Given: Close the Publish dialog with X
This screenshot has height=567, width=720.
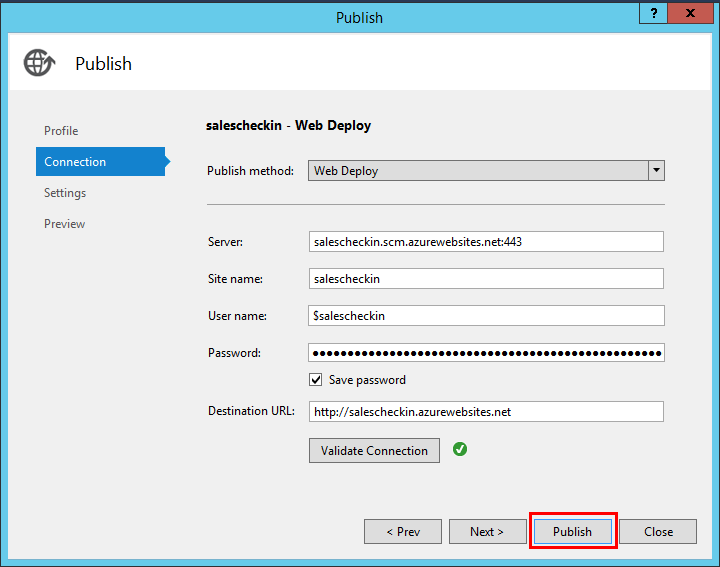Looking at the screenshot, I should (690, 13).
